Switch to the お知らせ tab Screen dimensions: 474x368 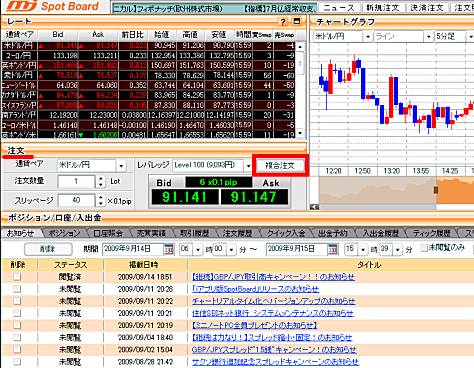click(x=21, y=233)
